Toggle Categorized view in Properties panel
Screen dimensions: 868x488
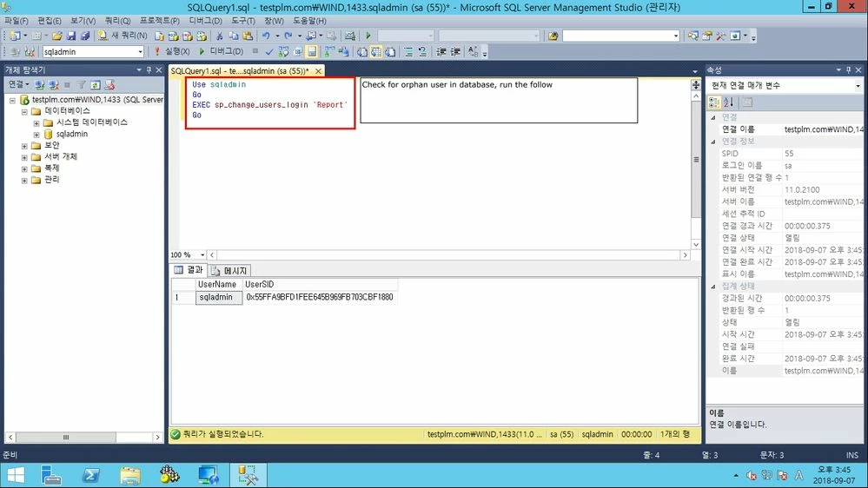[x=714, y=102]
